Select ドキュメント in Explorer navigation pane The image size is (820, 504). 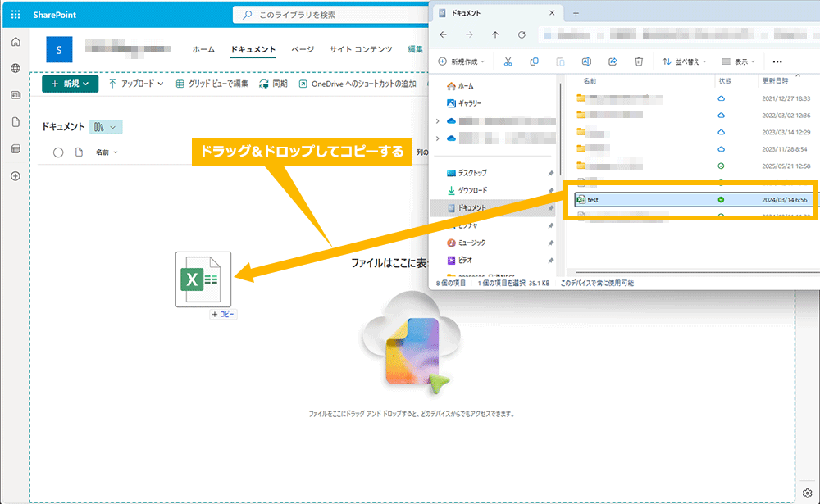click(x=491, y=207)
